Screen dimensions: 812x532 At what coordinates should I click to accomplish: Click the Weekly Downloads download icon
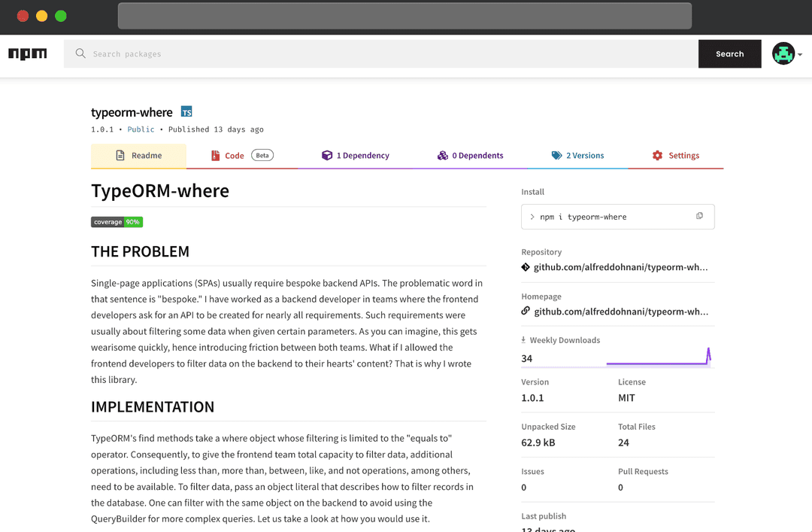click(x=523, y=339)
